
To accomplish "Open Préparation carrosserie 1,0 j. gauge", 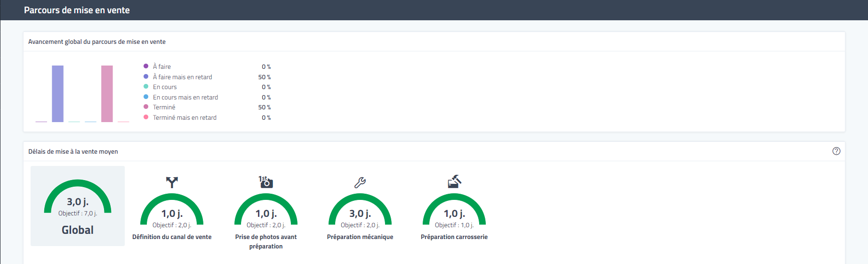I will [454, 209].
